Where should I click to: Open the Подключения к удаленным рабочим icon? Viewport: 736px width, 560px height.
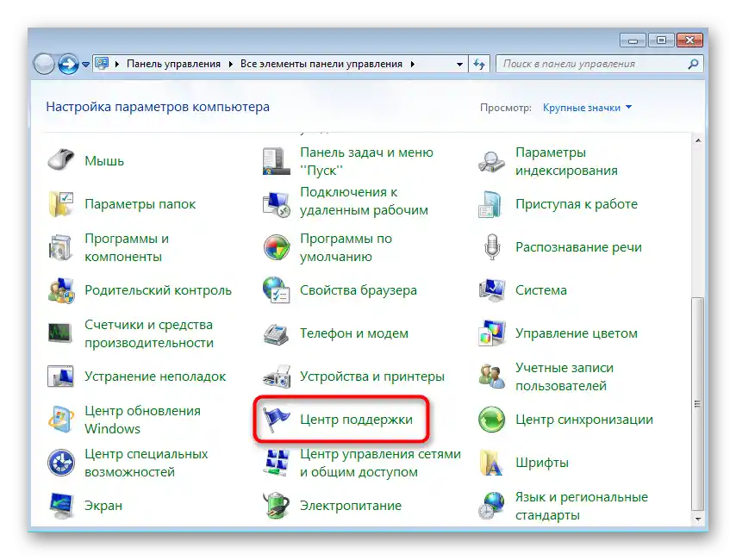coord(276,203)
